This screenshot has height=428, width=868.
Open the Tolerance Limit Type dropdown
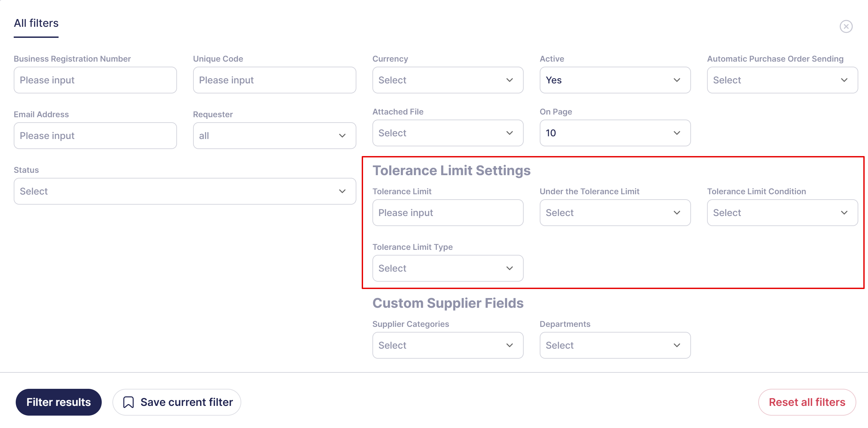pos(447,268)
